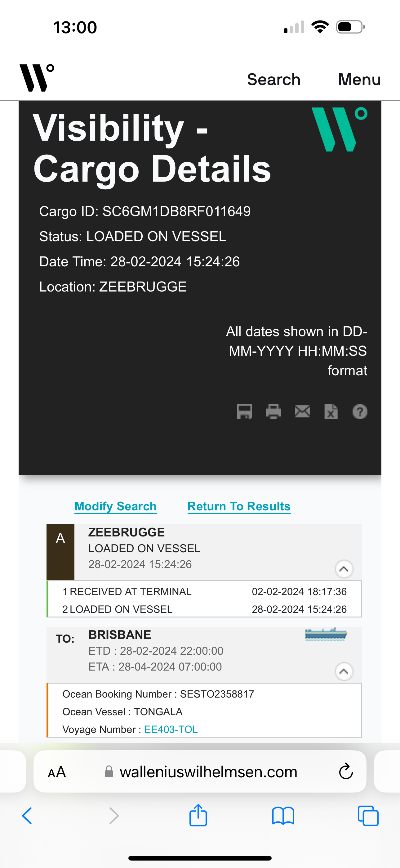Click the Modify Search link
400x868 pixels.
pos(115,506)
